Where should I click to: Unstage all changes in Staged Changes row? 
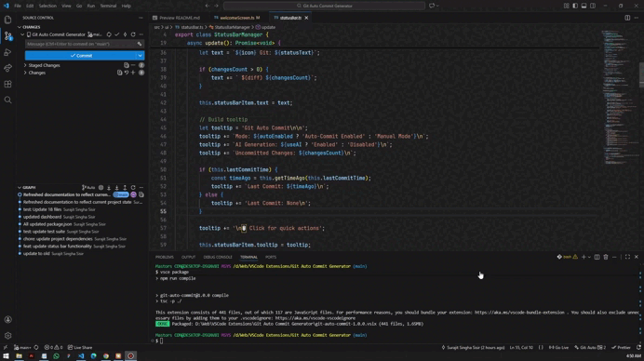133,65
